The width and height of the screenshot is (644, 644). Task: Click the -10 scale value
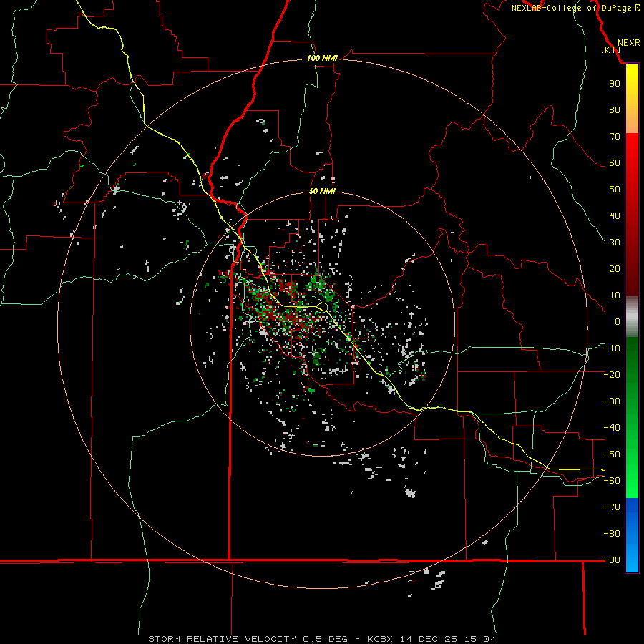tap(612, 348)
